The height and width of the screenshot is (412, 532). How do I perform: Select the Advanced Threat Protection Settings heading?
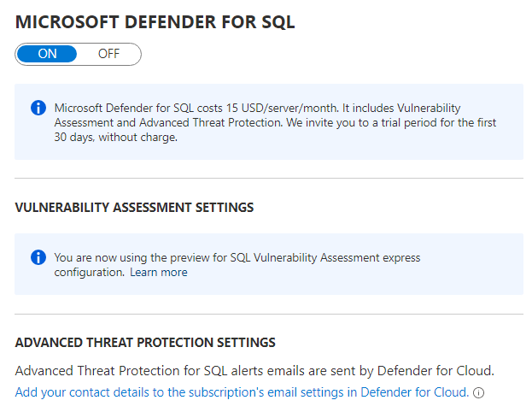point(145,343)
